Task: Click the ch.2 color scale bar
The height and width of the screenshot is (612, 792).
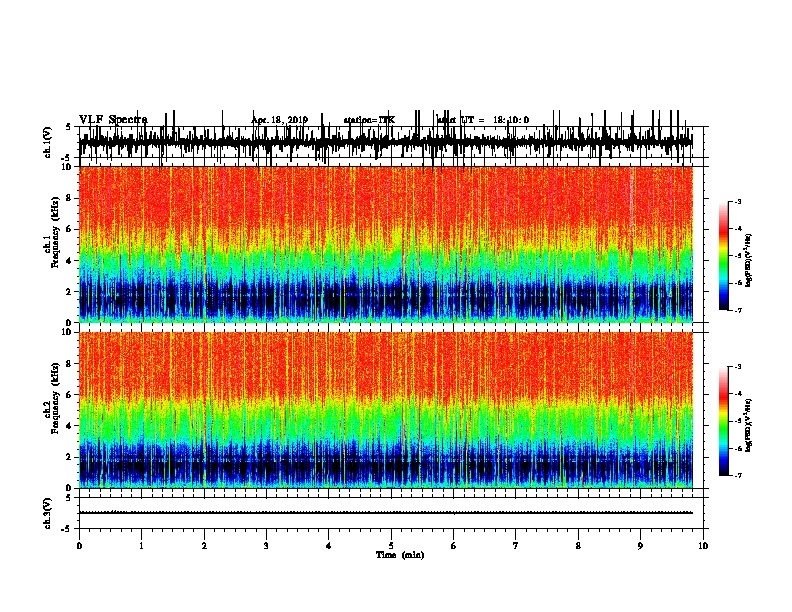Action: [x=723, y=421]
